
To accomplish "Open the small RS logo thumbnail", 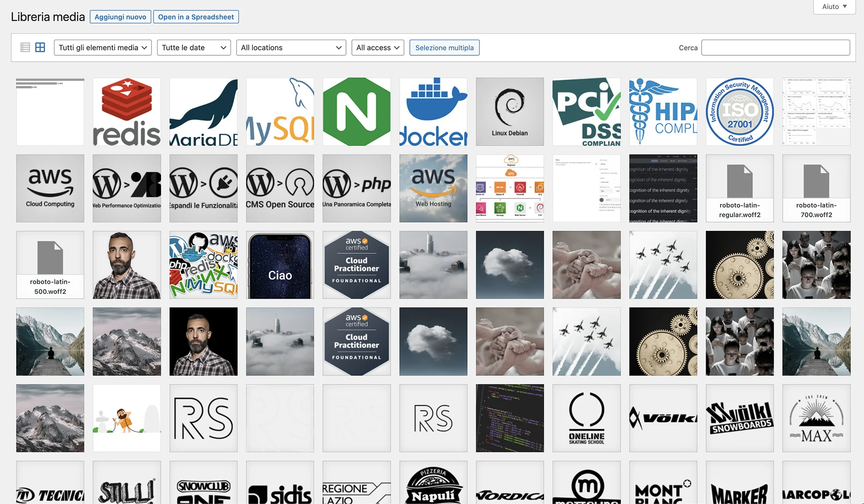I will [x=433, y=418].
